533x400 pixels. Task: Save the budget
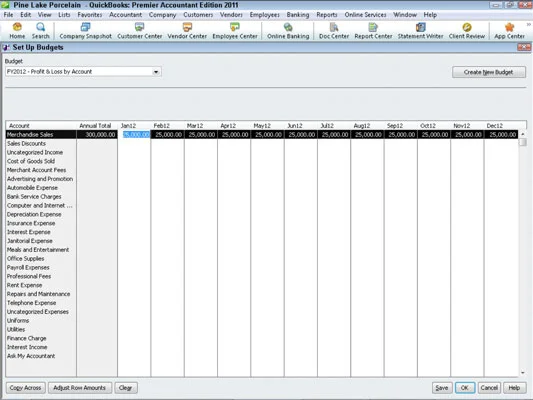coord(442,388)
